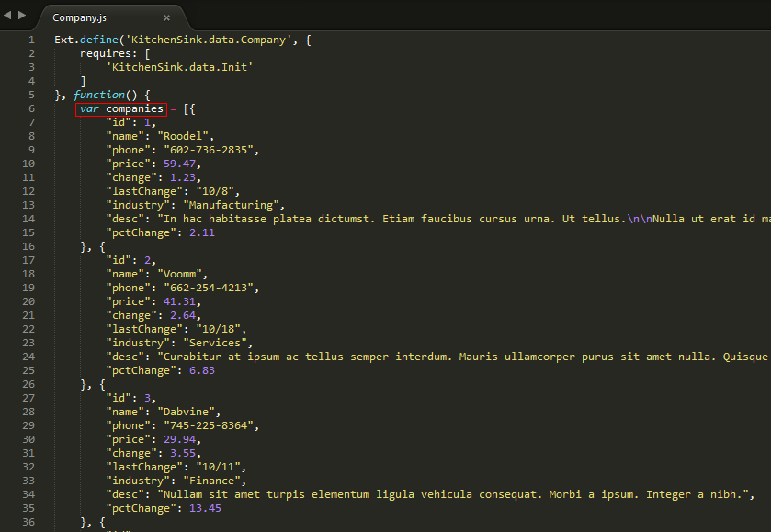Click the back navigation arrow
The width and height of the screenshot is (771, 532).
(7, 15)
